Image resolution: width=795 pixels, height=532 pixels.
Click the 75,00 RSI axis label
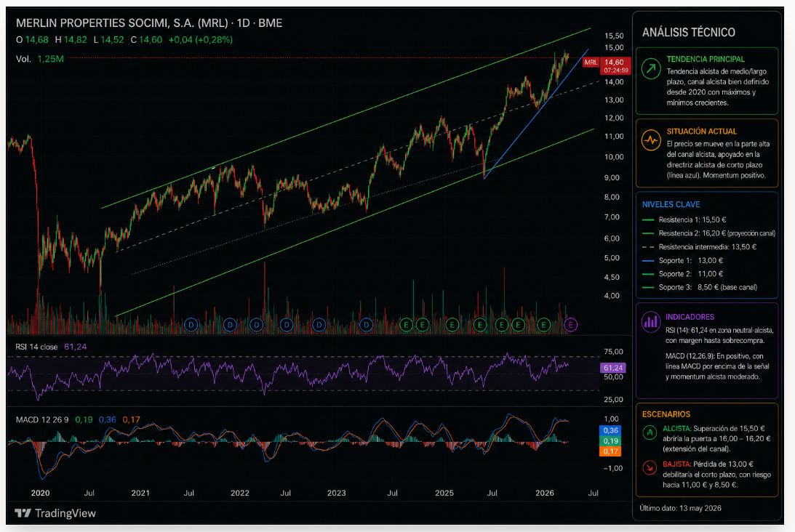tap(613, 352)
